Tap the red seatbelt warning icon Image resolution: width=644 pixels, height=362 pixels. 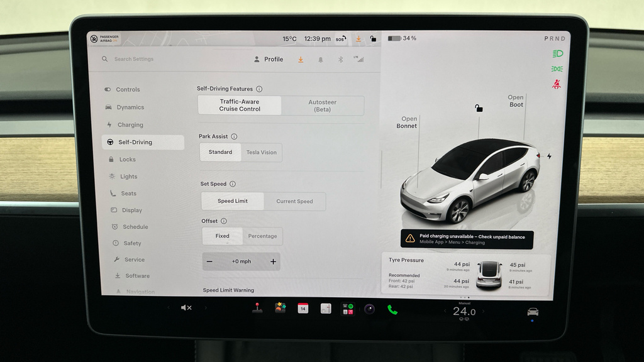[x=557, y=84]
